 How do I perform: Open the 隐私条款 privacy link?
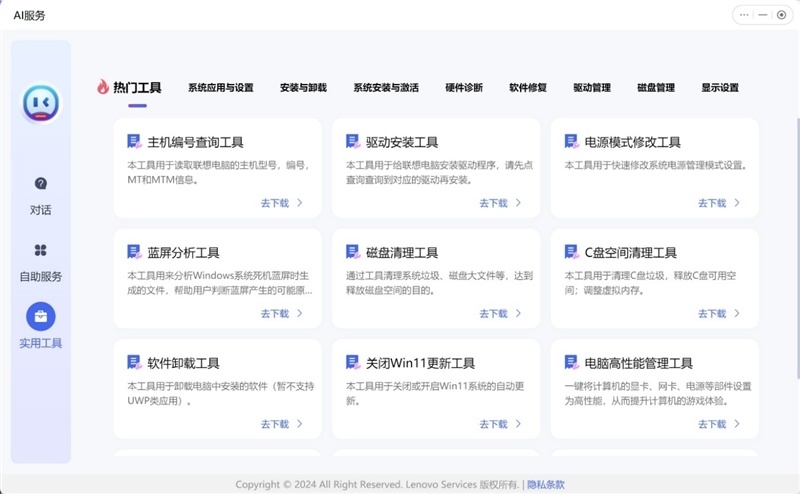pyautogui.click(x=546, y=485)
